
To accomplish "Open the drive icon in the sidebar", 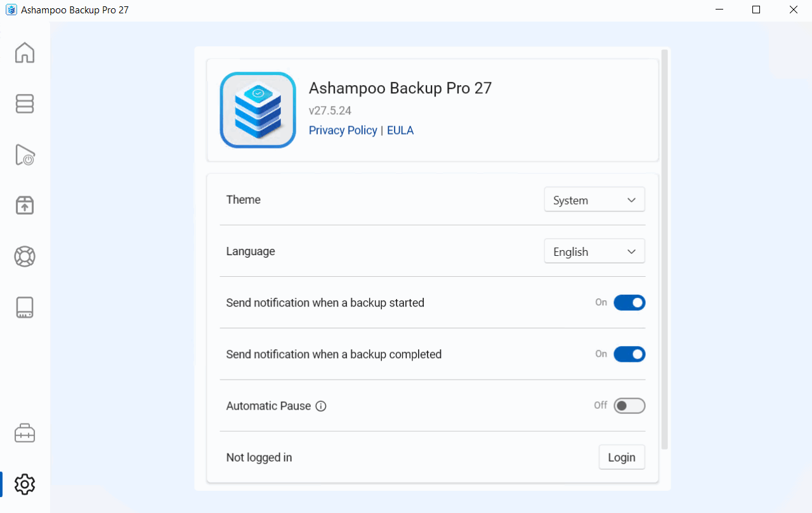I will click(25, 308).
